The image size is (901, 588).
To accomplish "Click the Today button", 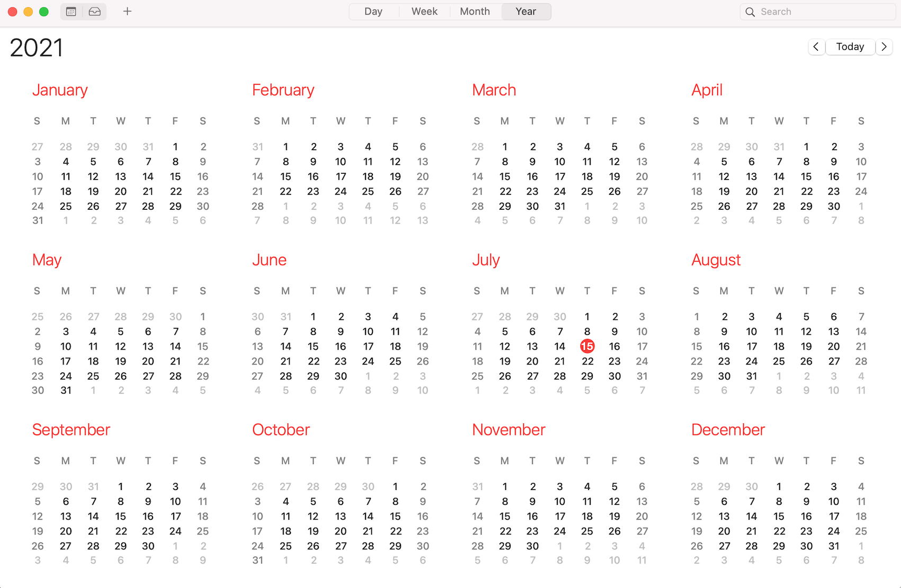I will click(850, 47).
